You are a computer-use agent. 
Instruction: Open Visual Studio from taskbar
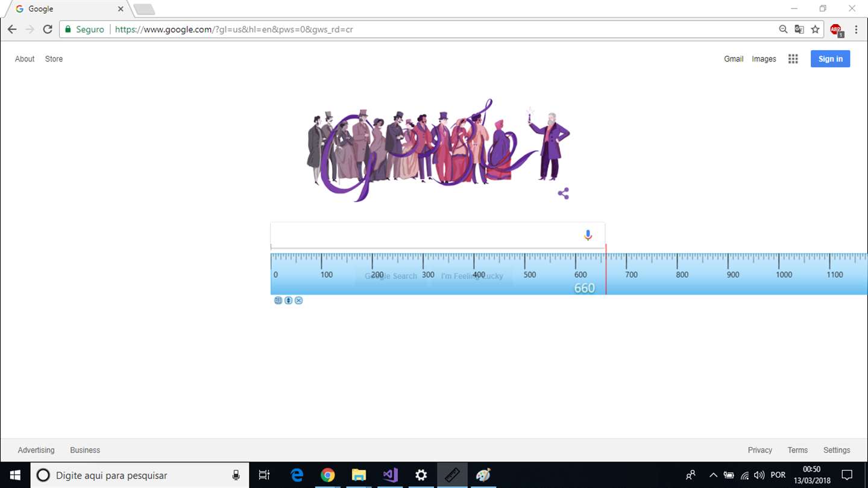pyautogui.click(x=390, y=475)
